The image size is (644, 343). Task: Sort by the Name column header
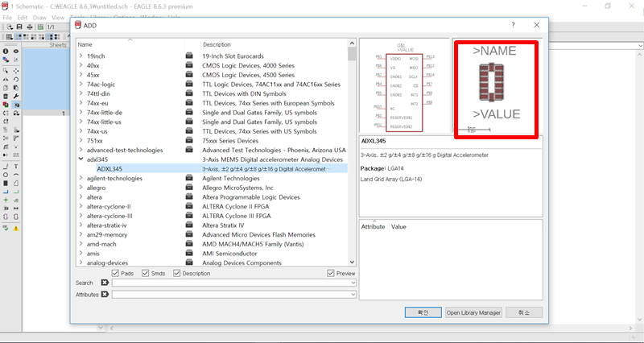(x=130, y=44)
